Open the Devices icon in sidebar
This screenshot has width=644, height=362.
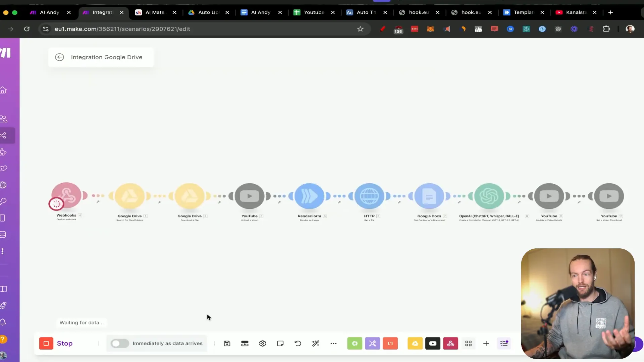click(3, 218)
